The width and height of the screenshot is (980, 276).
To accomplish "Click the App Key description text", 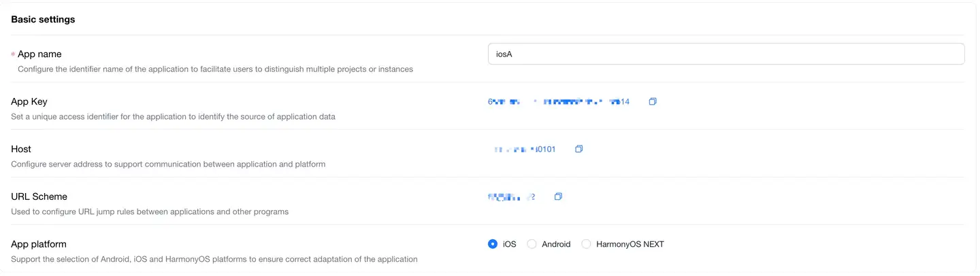I will (173, 116).
